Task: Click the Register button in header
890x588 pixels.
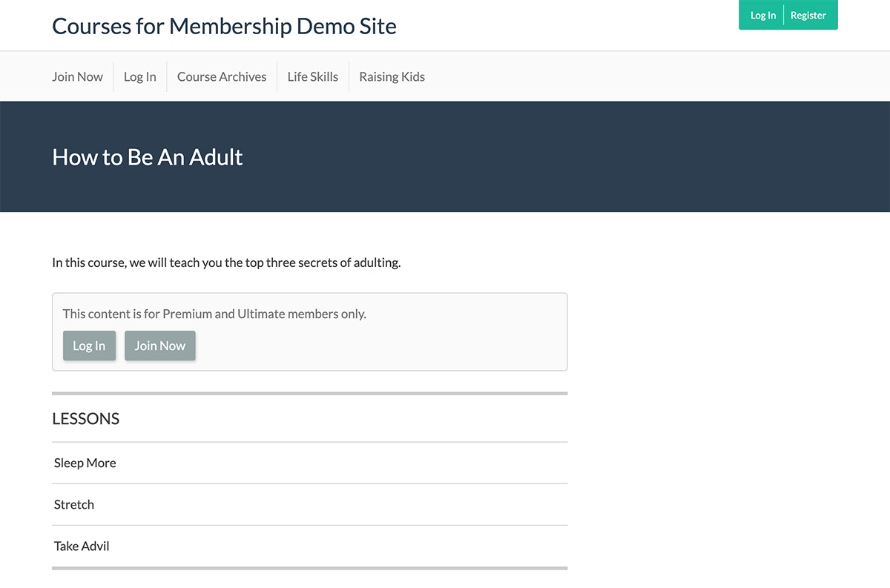Action: coord(808,16)
